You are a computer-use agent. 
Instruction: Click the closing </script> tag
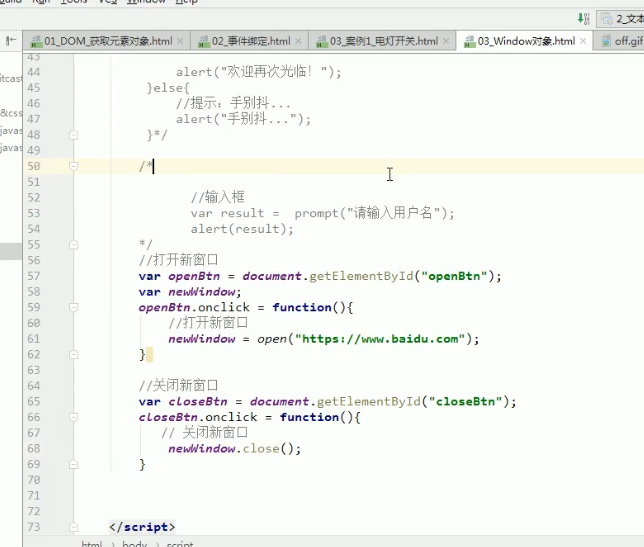click(142, 527)
